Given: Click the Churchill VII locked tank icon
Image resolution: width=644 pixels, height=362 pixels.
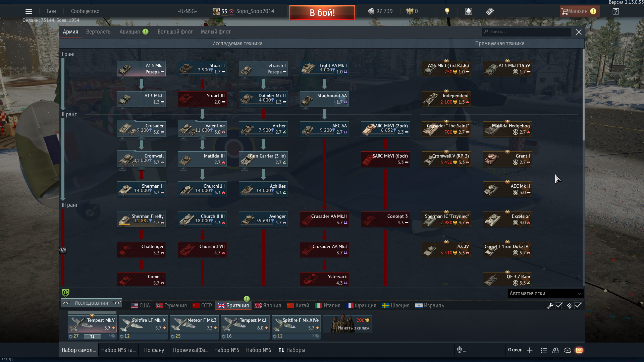Looking at the screenshot, I should (x=186, y=250).
